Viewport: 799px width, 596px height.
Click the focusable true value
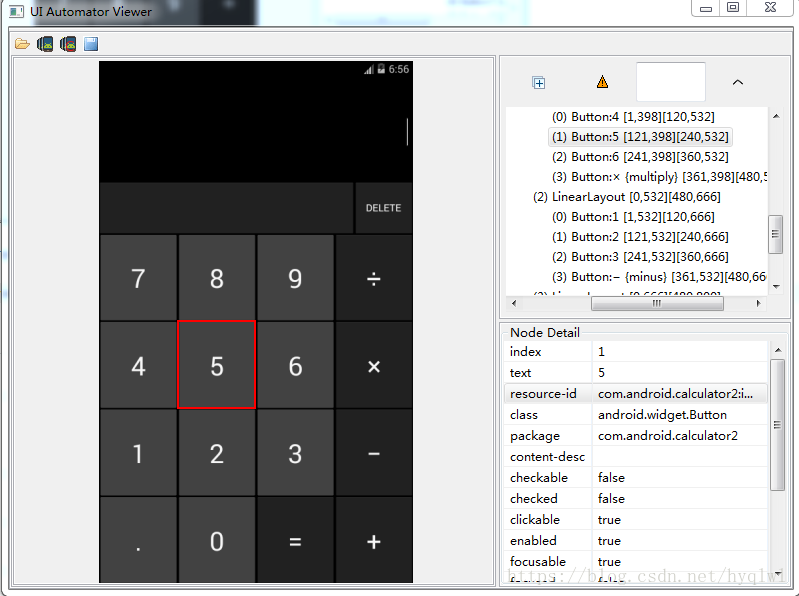[680, 561]
